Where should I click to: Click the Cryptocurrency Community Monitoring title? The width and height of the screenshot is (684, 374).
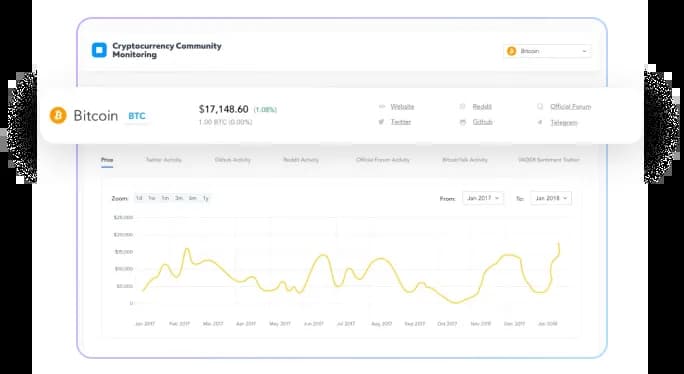click(x=167, y=50)
